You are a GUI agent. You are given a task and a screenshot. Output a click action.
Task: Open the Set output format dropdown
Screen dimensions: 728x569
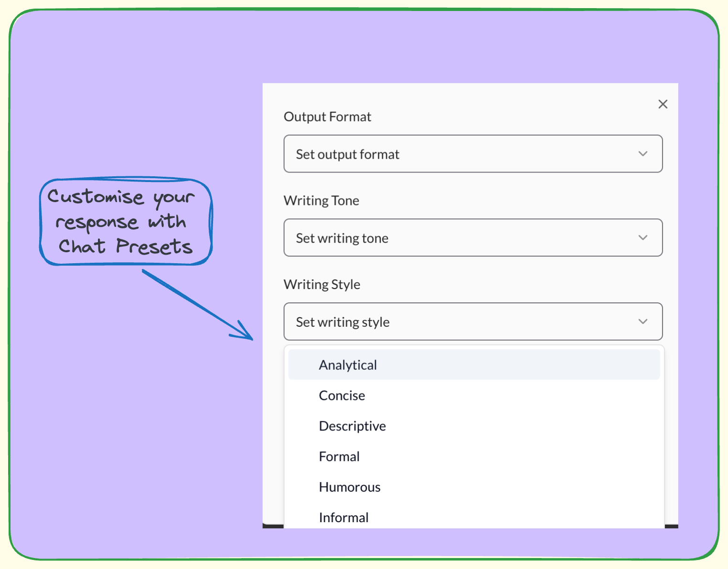coord(473,154)
